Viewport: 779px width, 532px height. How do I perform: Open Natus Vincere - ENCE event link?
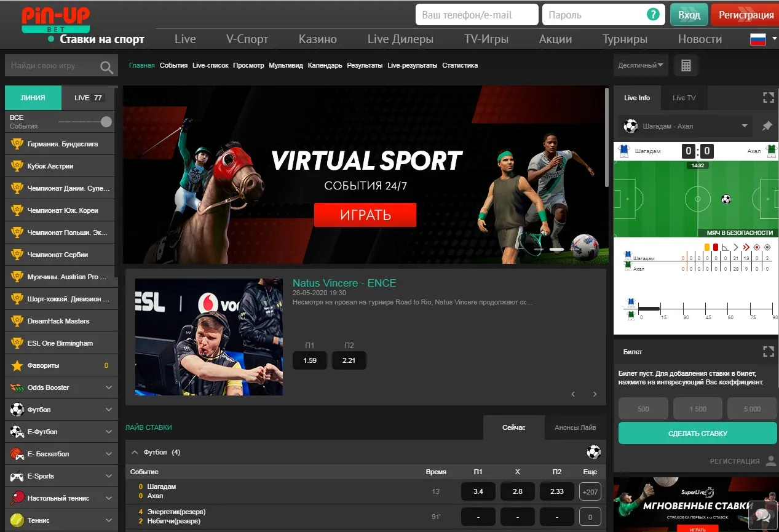344,283
